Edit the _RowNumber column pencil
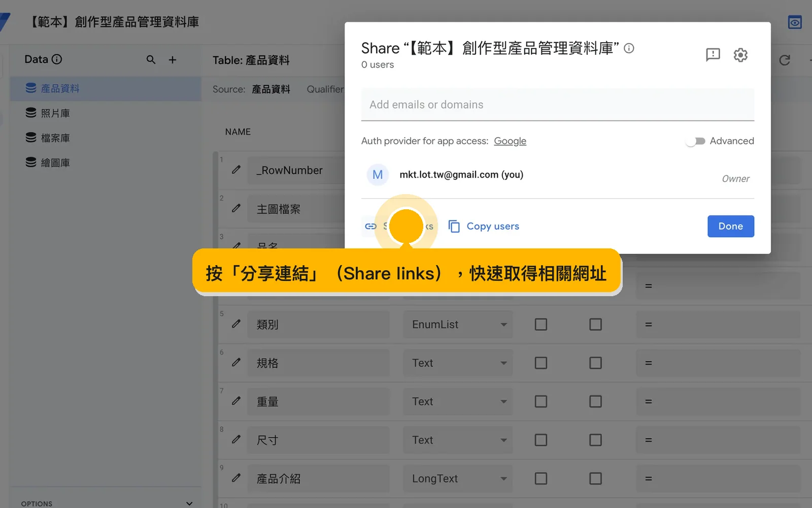Image resolution: width=812 pixels, height=508 pixels. coord(236,170)
